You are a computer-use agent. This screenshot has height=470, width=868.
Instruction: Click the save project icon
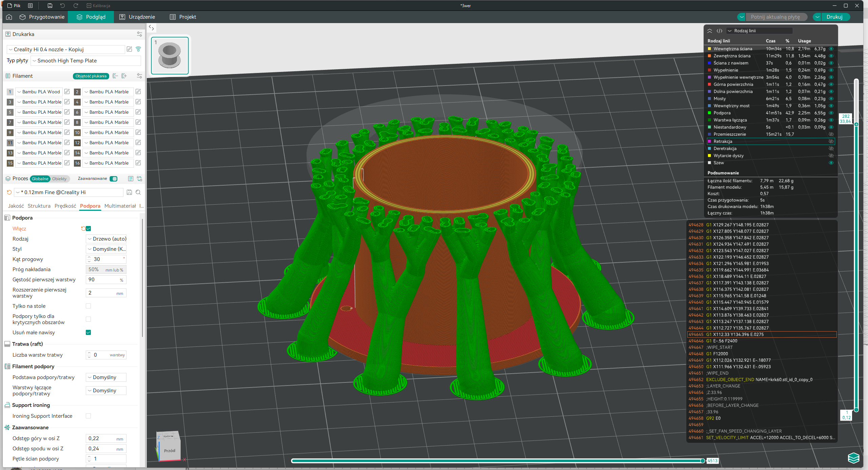[50, 6]
